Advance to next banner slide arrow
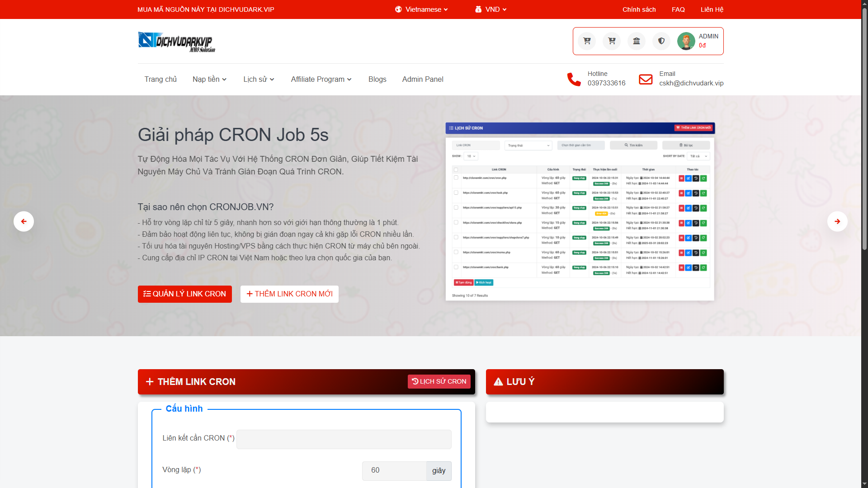Screen dimensions: 868x488 tap(837, 221)
